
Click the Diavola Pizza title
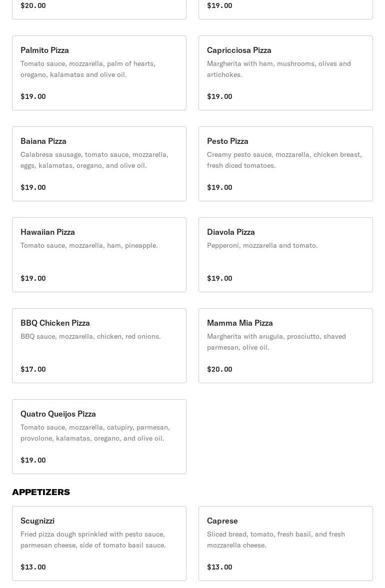coord(231,232)
